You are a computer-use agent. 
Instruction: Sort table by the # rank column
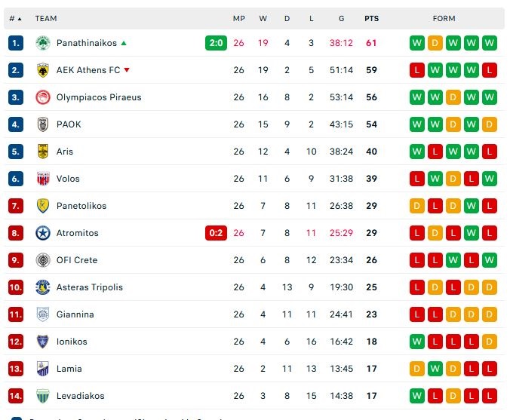pos(15,19)
